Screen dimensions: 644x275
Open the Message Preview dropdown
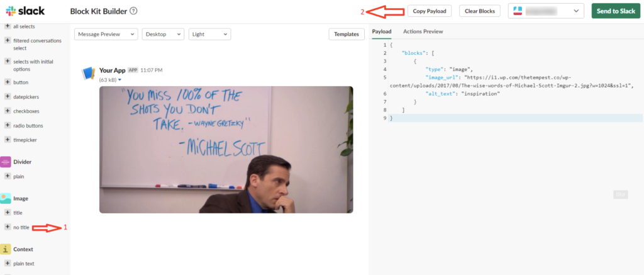click(x=106, y=35)
